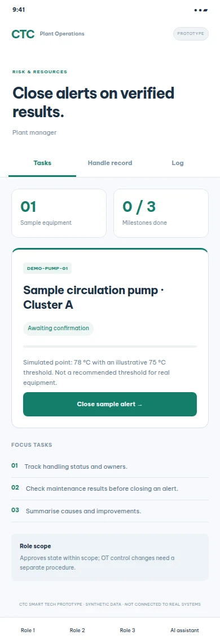This screenshot has width=220, height=644.
Task: Switch to Role 1 in bottom bar
Action: [x=28, y=630]
